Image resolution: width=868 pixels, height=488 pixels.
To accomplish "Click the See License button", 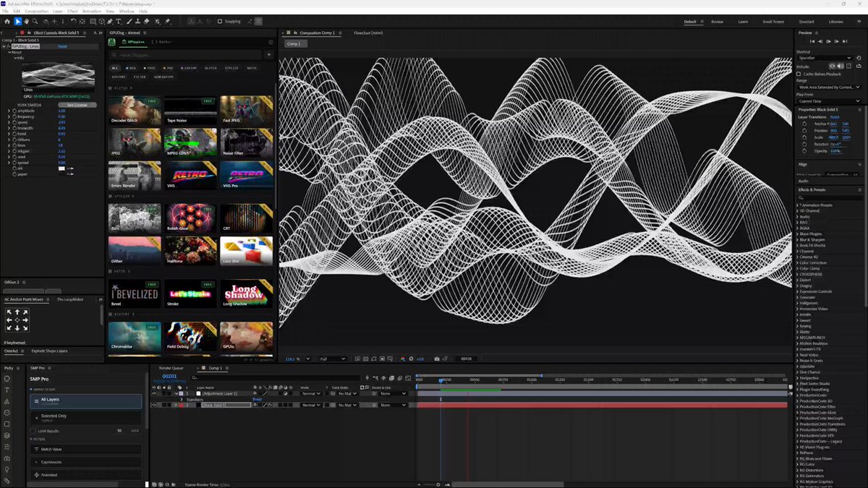I will (77, 105).
